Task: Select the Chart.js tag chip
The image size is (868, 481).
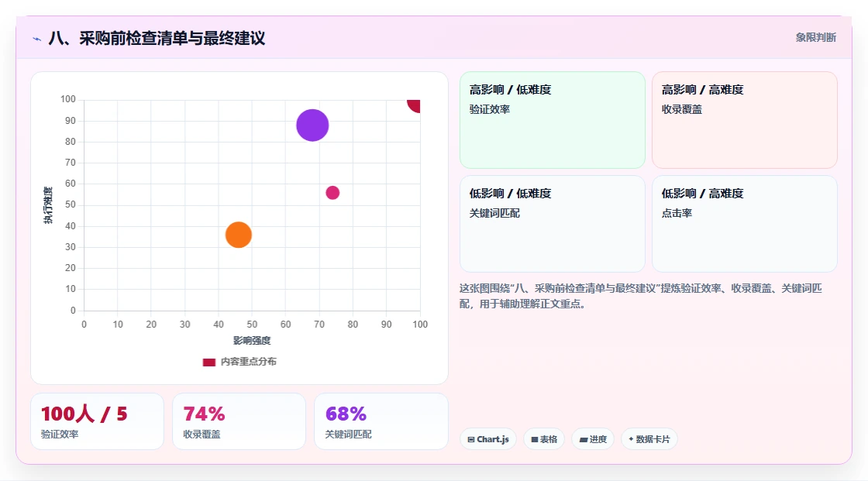Action: point(488,439)
